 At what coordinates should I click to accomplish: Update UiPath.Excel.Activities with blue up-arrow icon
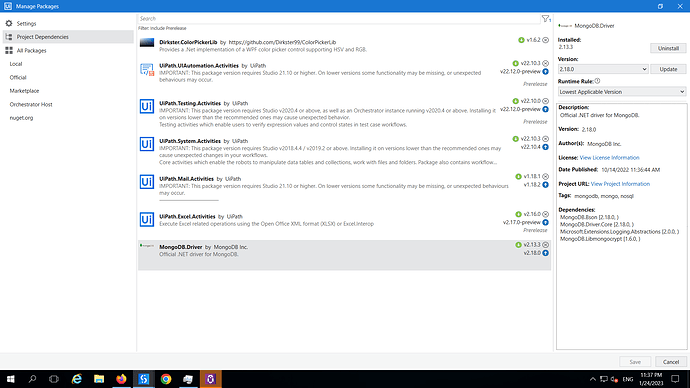pyautogui.click(x=546, y=222)
